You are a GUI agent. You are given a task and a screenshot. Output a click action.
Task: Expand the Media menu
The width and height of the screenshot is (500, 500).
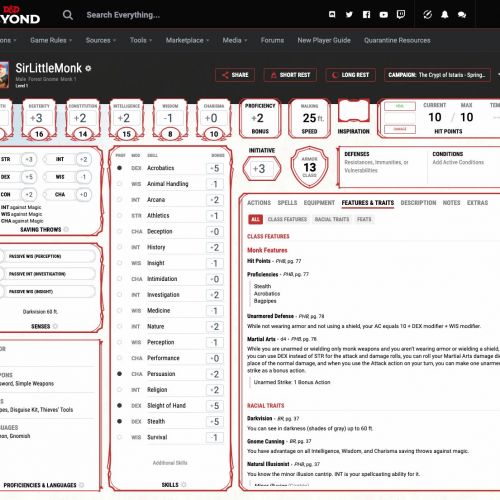click(235, 40)
